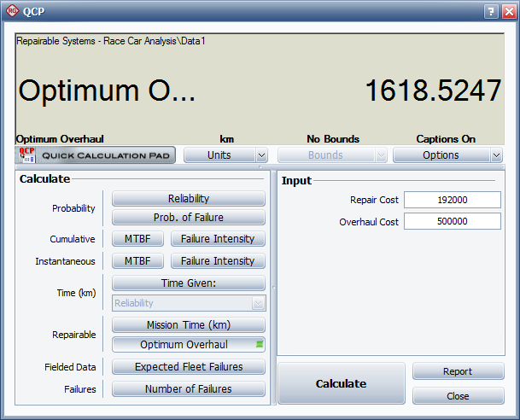Click the Repair Cost input field
This screenshot has height=420, width=520.
(x=452, y=200)
